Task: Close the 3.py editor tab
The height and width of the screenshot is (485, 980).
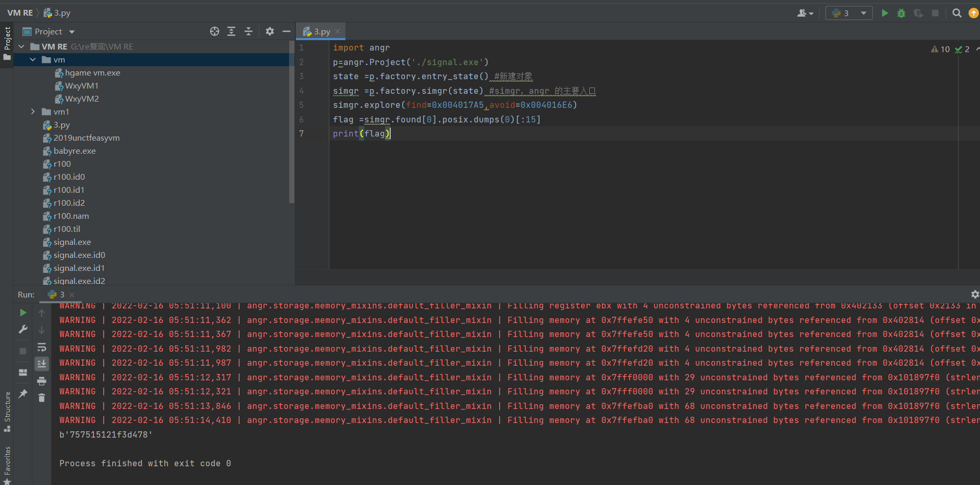Action: (338, 31)
